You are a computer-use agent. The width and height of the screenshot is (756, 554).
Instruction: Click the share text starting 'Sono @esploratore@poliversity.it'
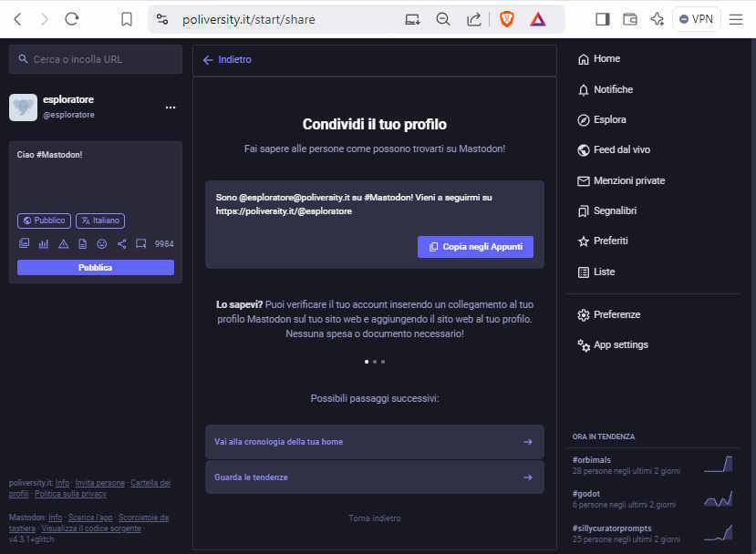[354, 204]
